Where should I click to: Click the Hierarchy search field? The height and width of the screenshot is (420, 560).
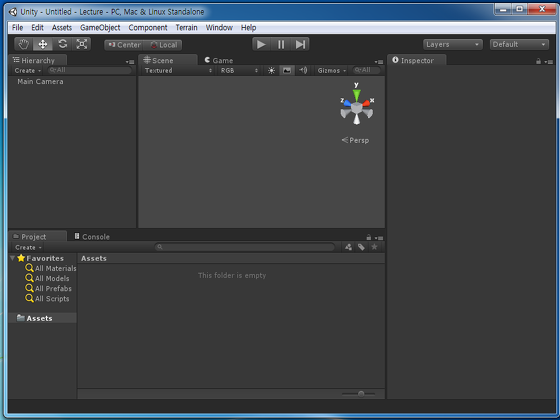click(89, 70)
